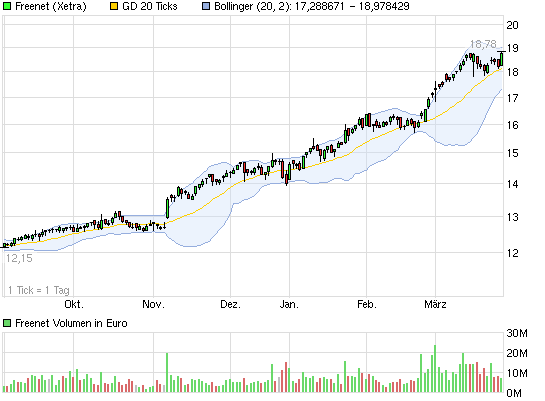Image resolution: width=545 pixels, height=401 pixels.
Task: Click the price axis value 18
Action: [x=512, y=72]
